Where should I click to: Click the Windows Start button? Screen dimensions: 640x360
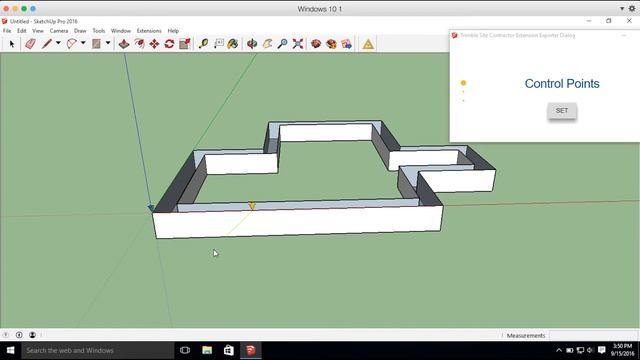pyautogui.click(x=11, y=350)
